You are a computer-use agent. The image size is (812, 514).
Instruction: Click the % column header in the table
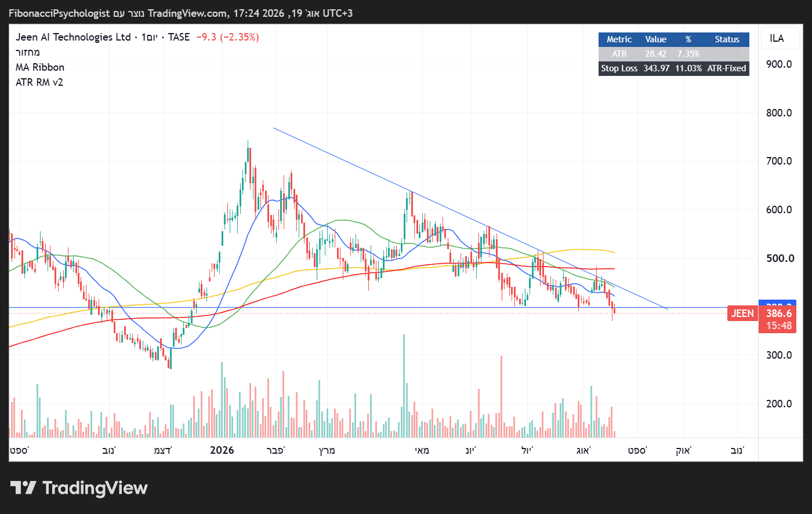[x=688, y=39]
